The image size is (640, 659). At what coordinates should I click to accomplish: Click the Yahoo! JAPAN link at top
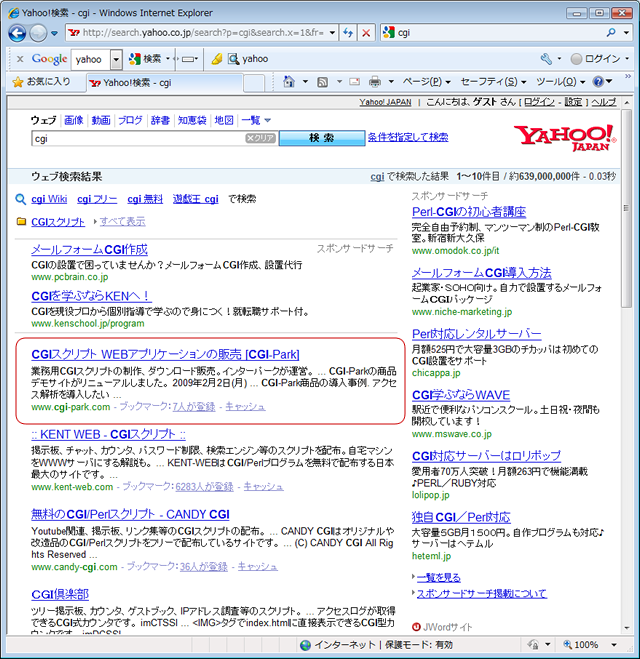coord(385,102)
